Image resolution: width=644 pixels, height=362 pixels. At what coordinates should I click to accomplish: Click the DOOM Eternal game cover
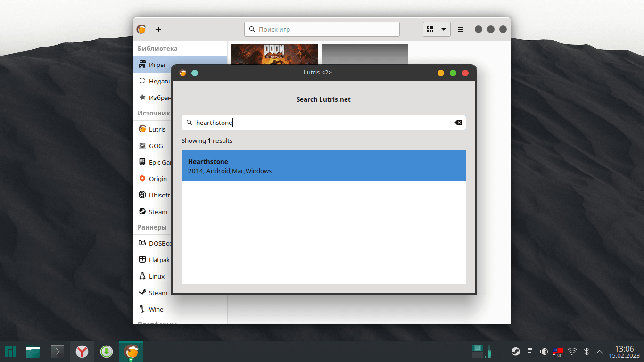tap(274, 54)
